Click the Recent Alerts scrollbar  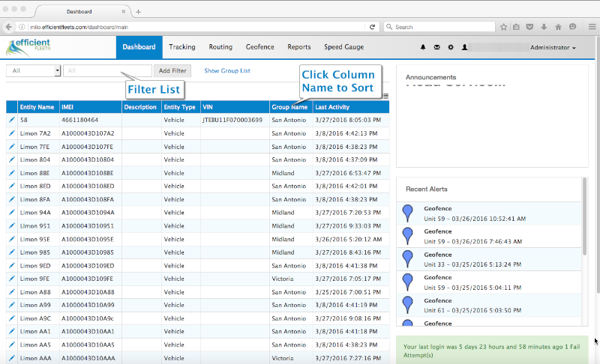pos(584,216)
